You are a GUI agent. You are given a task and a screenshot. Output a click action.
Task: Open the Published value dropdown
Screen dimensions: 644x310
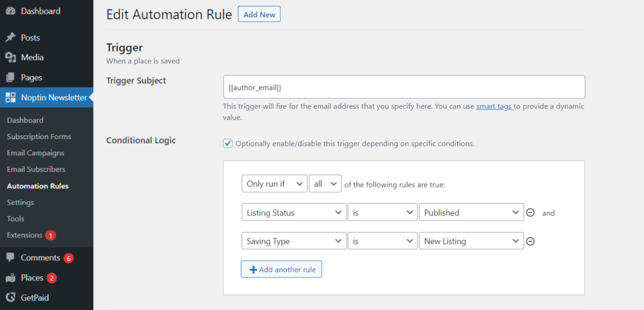pyautogui.click(x=471, y=213)
